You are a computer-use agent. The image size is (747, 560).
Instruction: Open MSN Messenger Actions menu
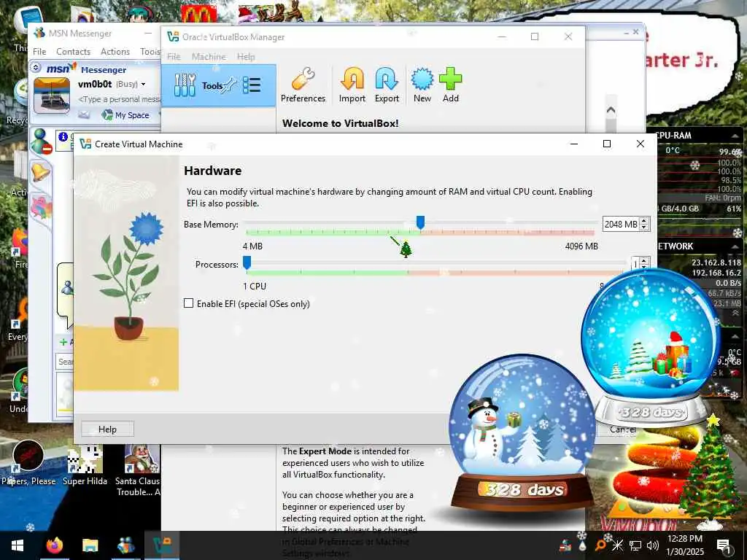click(115, 52)
